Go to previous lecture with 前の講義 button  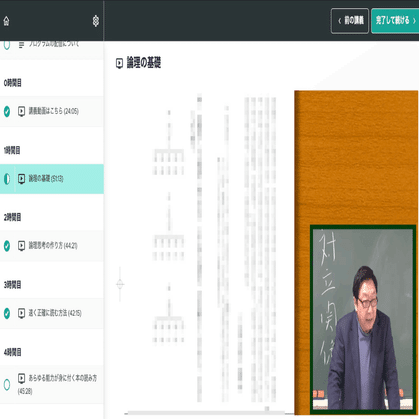(x=350, y=21)
